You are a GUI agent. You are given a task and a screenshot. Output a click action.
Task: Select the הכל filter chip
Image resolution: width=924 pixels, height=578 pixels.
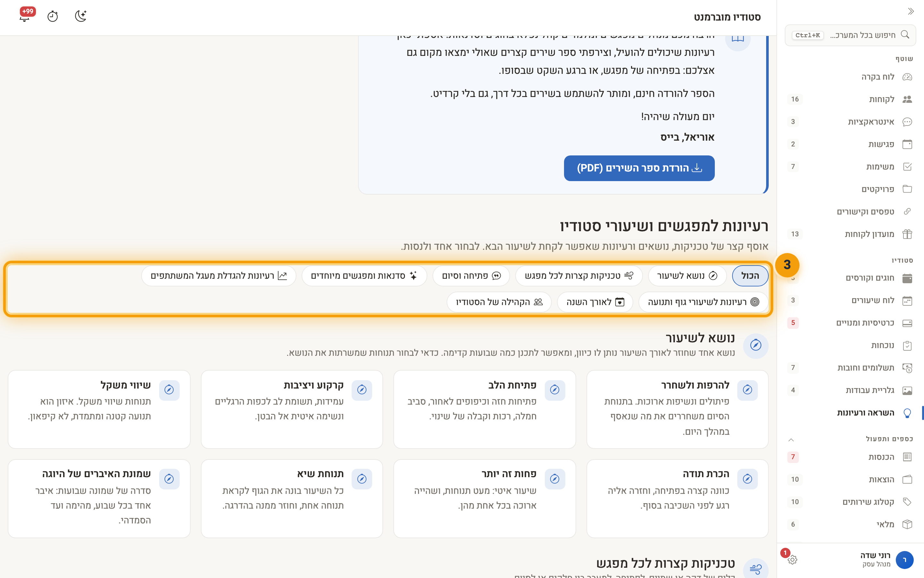pyautogui.click(x=750, y=276)
